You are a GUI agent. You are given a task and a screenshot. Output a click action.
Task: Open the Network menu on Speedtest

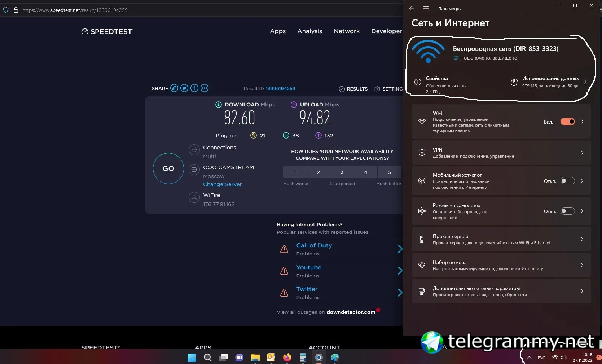tap(347, 31)
